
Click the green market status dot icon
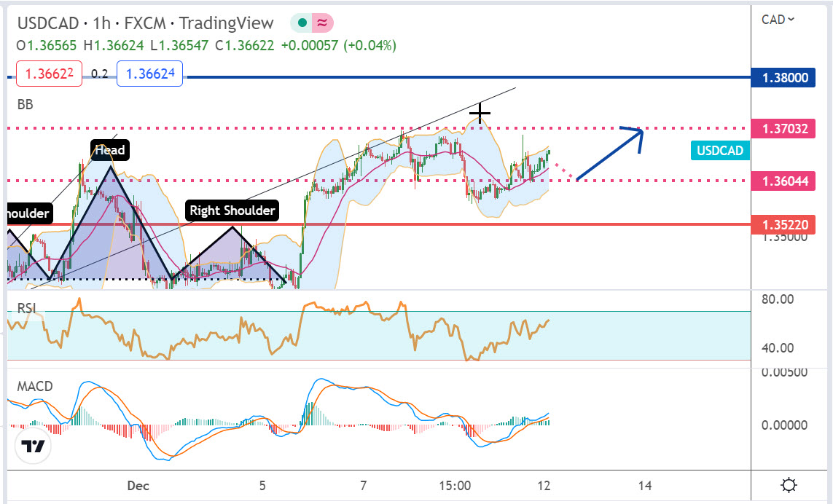click(x=302, y=23)
